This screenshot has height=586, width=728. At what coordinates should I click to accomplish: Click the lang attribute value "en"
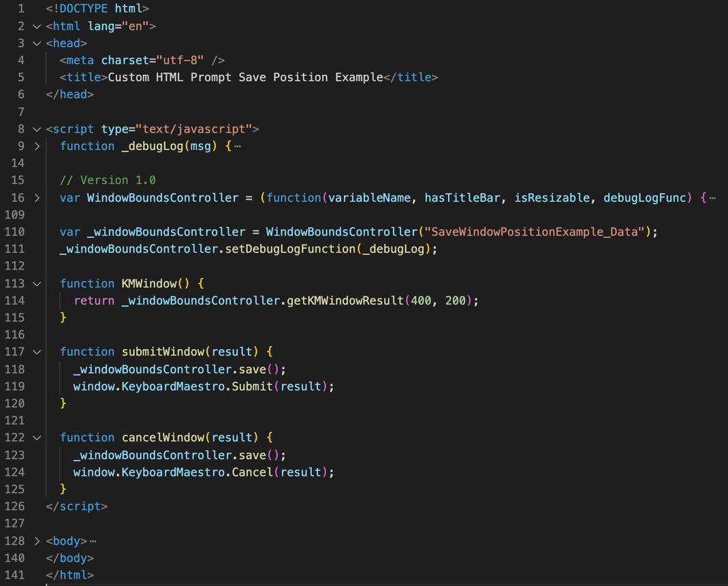[135, 27]
